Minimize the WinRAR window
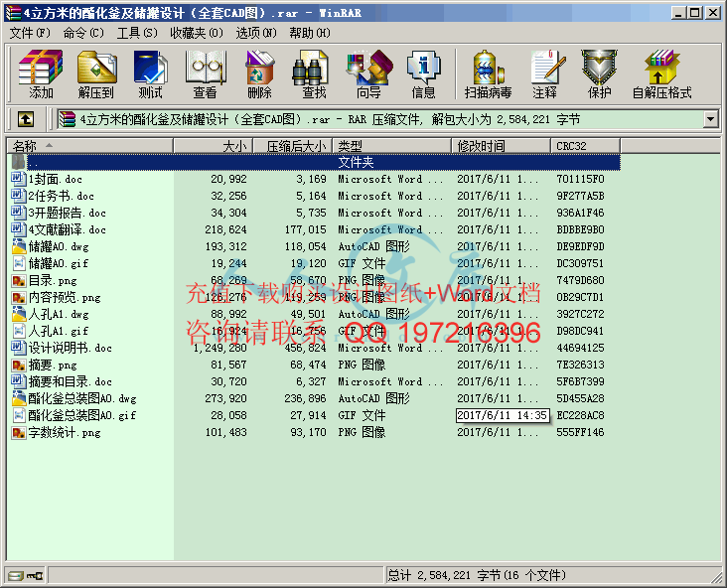Viewport: 727px width, 588px height. [x=678, y=13]
